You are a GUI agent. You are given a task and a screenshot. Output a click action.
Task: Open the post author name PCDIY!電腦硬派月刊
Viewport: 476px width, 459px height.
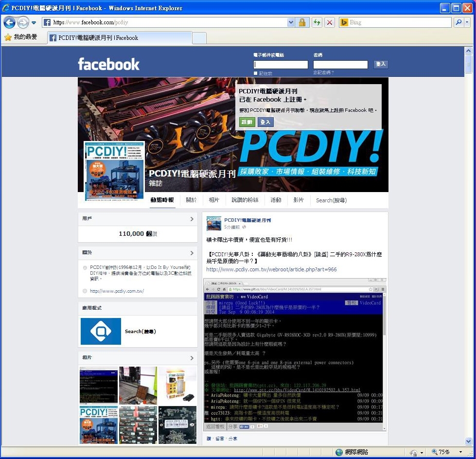[247, 220]
